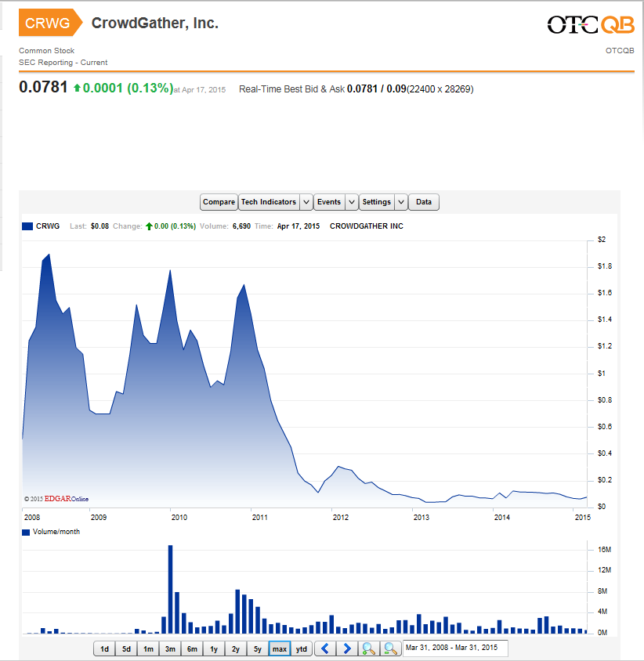Screen dimensions: 644x661
Task: Click the green price-up arrow icon
Action: pyautogui.click(x=77, y=88)
